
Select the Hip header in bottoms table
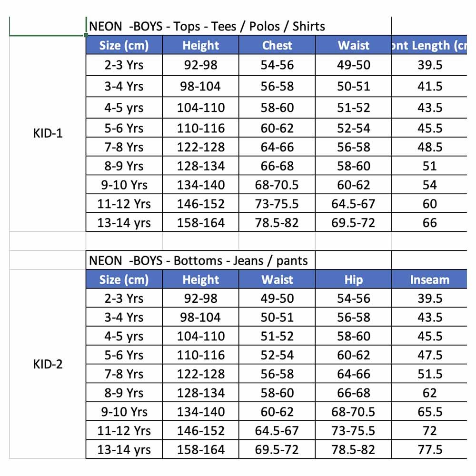(353, 279)
